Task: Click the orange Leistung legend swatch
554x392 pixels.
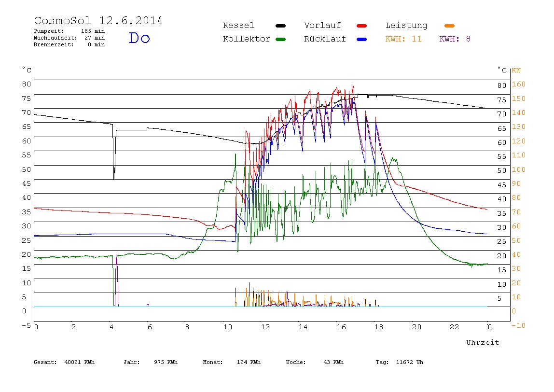Action: pyautogui.click(x=449, y=26)
